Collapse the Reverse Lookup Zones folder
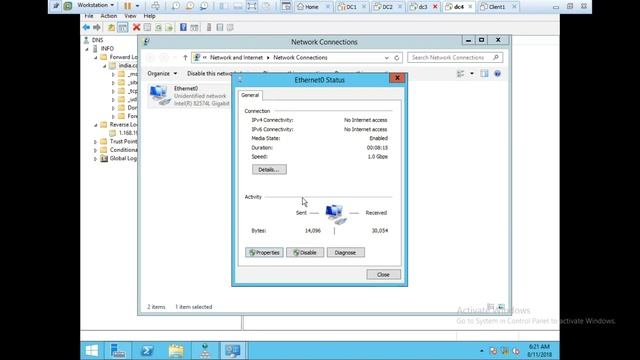Viewport: 640px width, 360px height. (96, 125)
